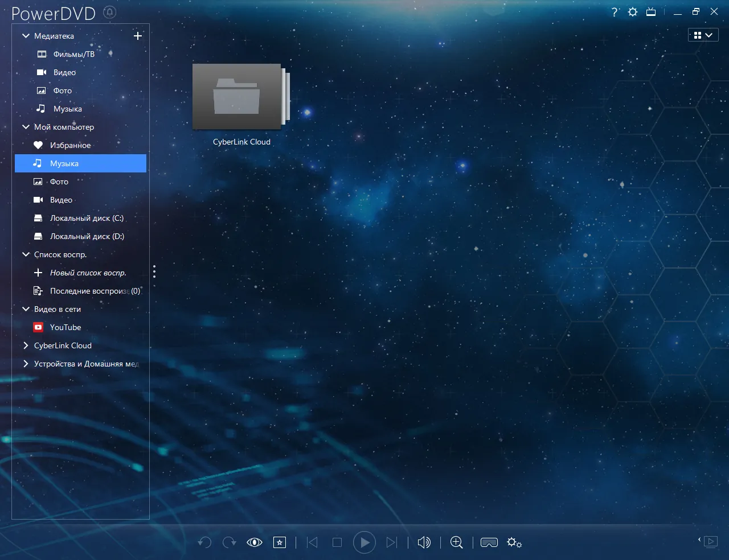The width and height of the screenshot is (729, 560).
Task: Open the view mode dropdown at top right
Action: pyautogui.click(x=703, y=35)
